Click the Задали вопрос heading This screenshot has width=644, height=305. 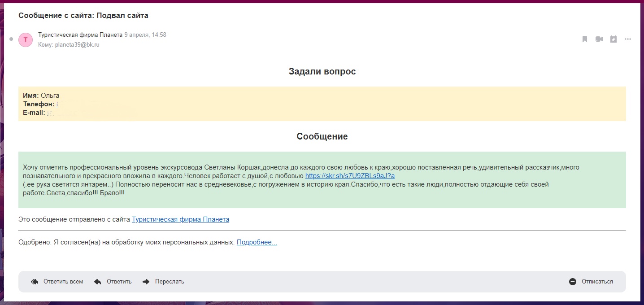322,71
